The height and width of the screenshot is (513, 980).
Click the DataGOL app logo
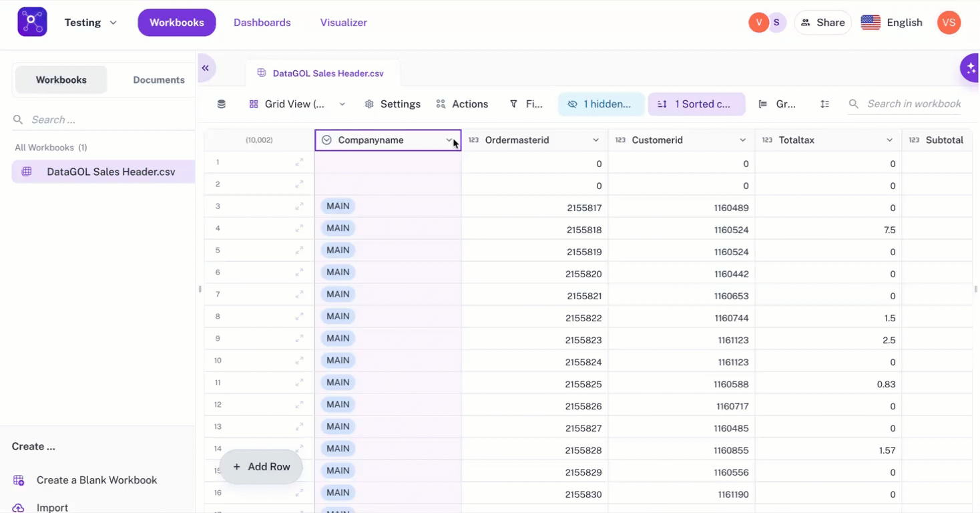coord(32,22)
